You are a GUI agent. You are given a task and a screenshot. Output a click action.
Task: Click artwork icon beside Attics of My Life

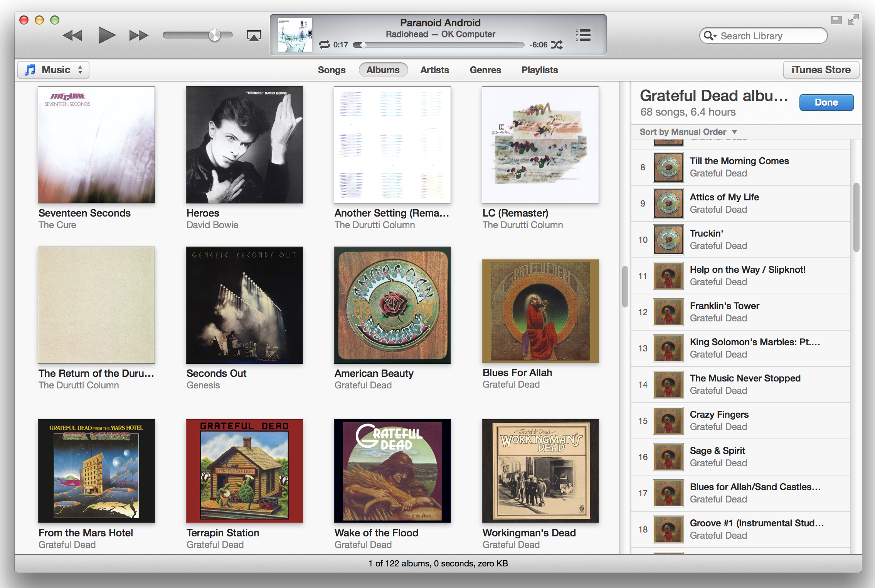(668, 203)
